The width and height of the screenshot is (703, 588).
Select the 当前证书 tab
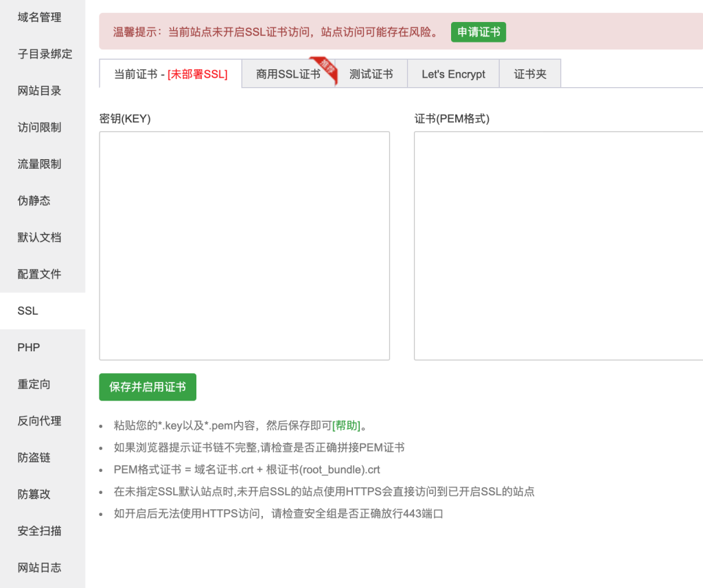coord(168,73)
